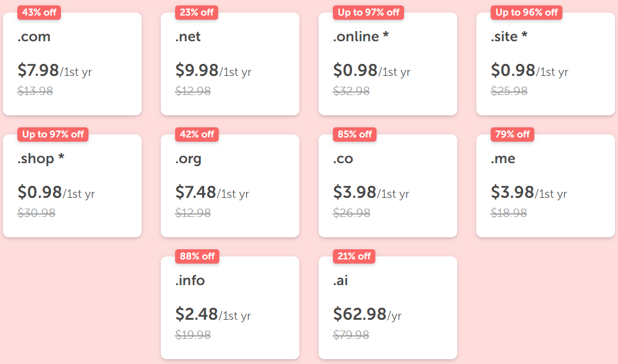
Task: Choose the .site domain title
Action: click(509, 37)
